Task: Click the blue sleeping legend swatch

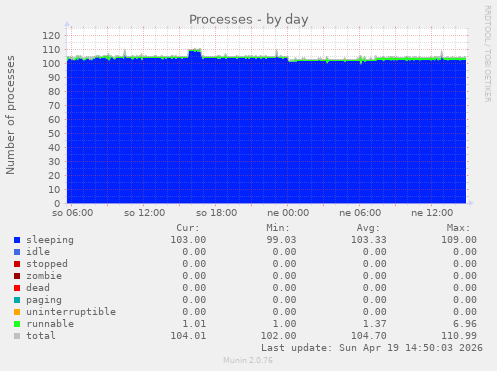Action: click(17, 240)
